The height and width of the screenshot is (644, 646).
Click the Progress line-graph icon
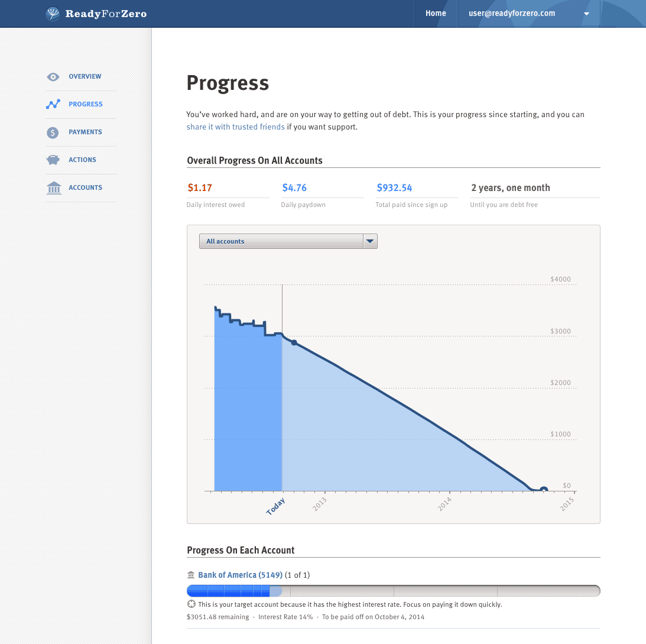pos(53,104)
